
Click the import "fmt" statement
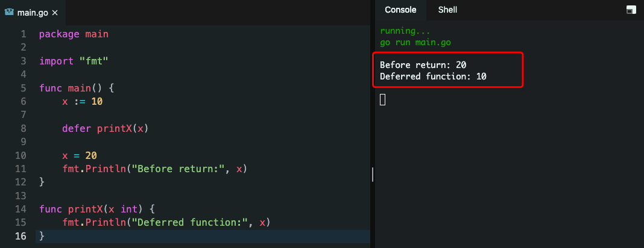pos(74,61)
